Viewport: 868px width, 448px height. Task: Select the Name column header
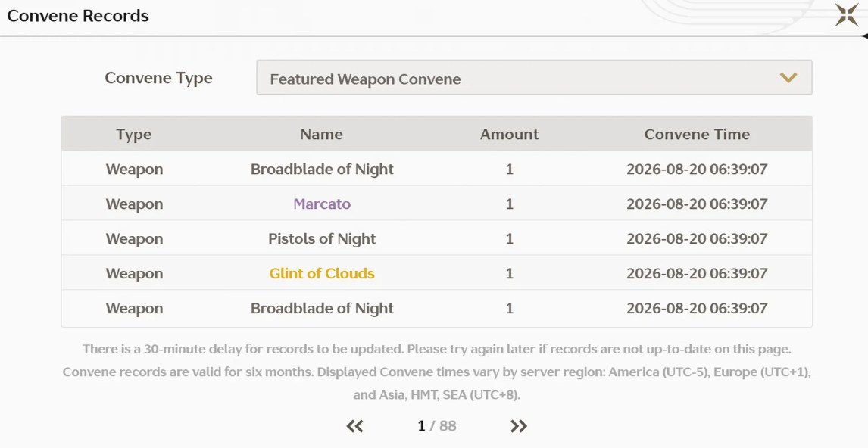click(322, 135)
